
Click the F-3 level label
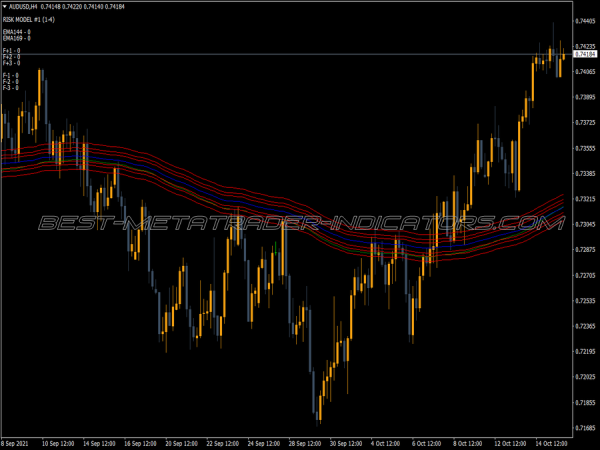pos(11,87)
